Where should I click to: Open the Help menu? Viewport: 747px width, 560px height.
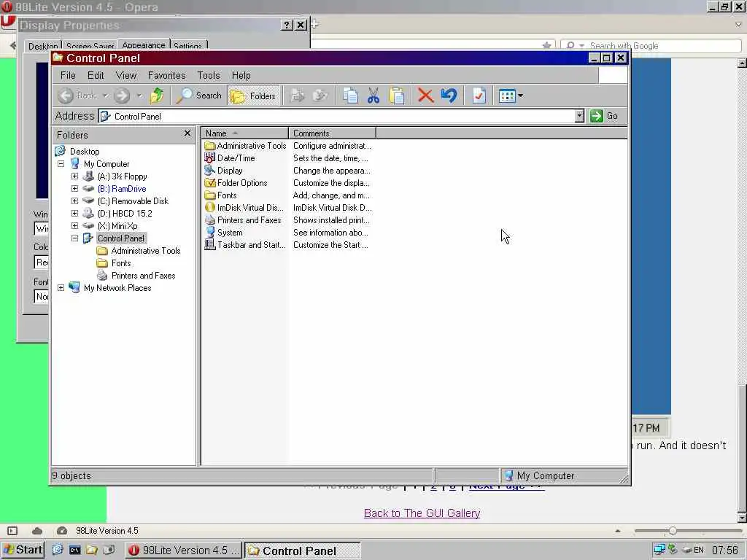(241, 75)
